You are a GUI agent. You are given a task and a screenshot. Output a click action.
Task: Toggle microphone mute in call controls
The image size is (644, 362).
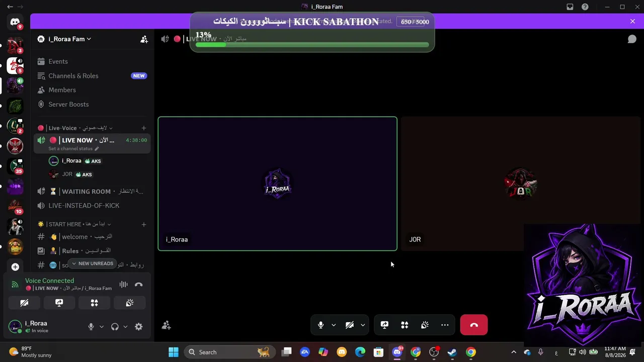[320, 325]
